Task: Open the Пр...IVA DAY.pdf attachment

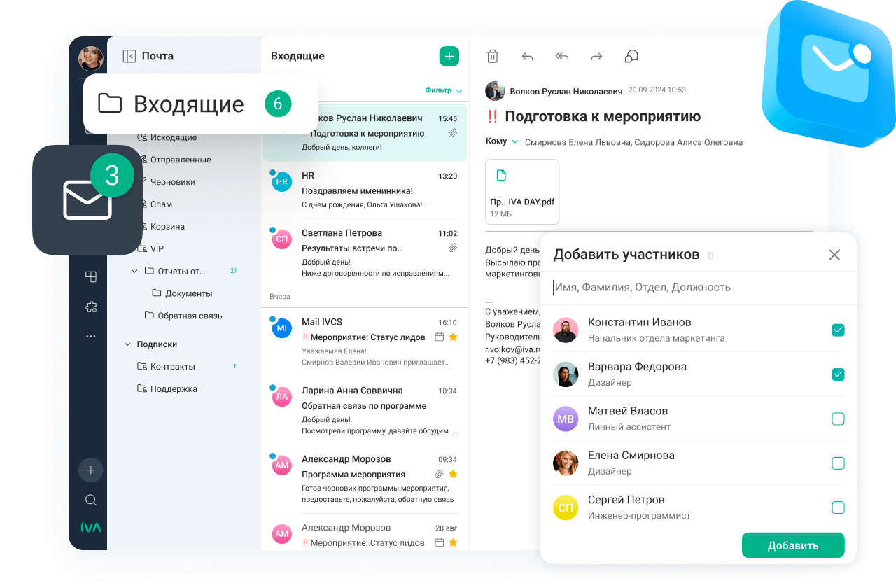Action: 522,192
